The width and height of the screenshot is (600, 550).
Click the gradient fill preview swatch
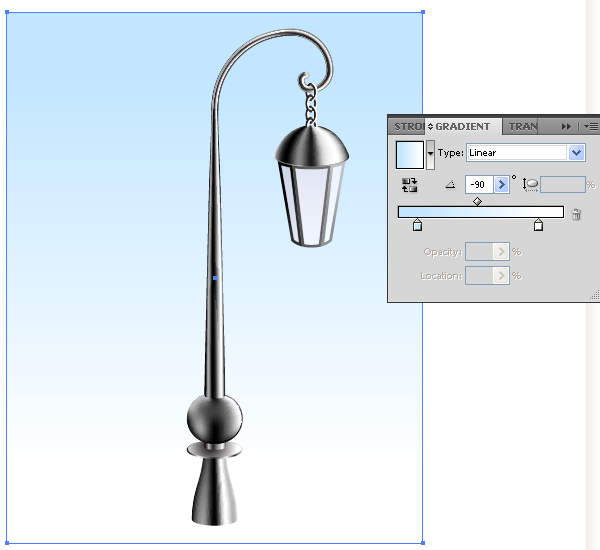pos(409,155)
